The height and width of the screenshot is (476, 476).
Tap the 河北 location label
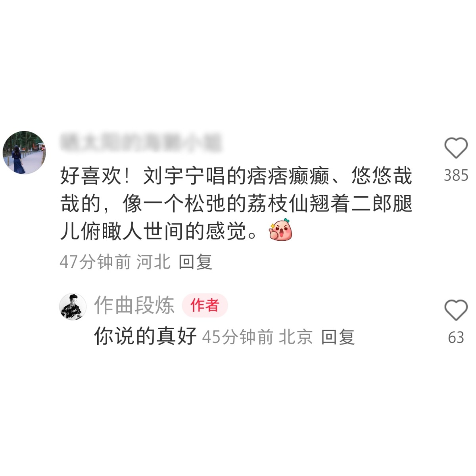(154, 262)
